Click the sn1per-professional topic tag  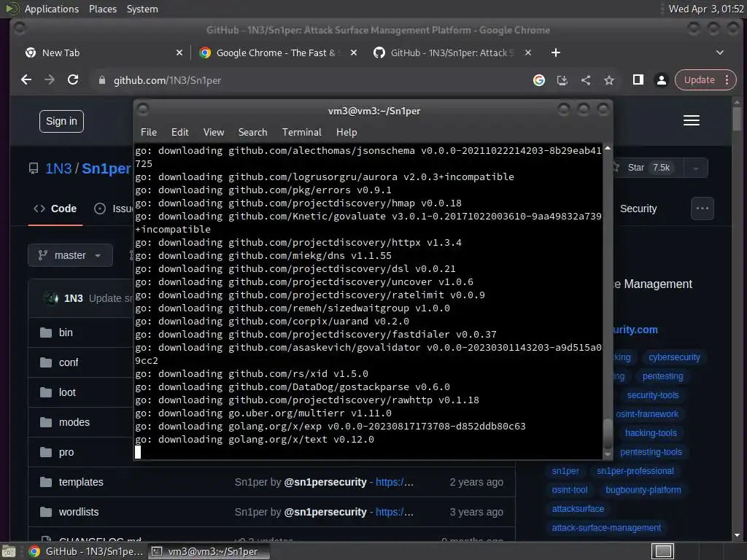click(635, 471)
